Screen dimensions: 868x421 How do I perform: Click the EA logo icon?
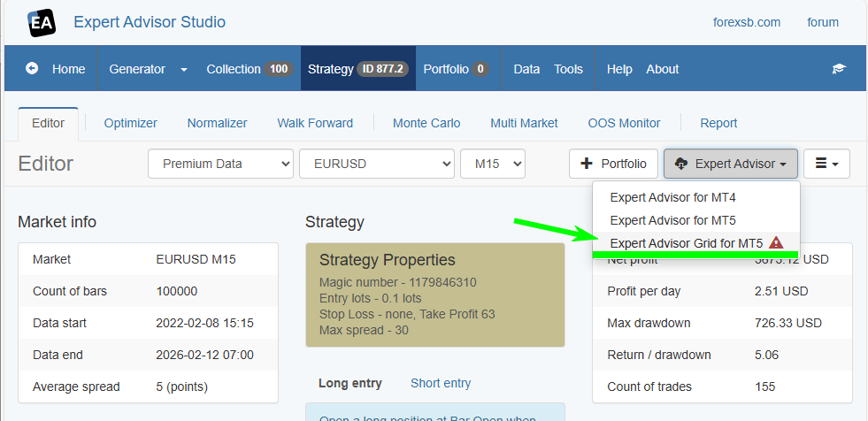point(41,23)
